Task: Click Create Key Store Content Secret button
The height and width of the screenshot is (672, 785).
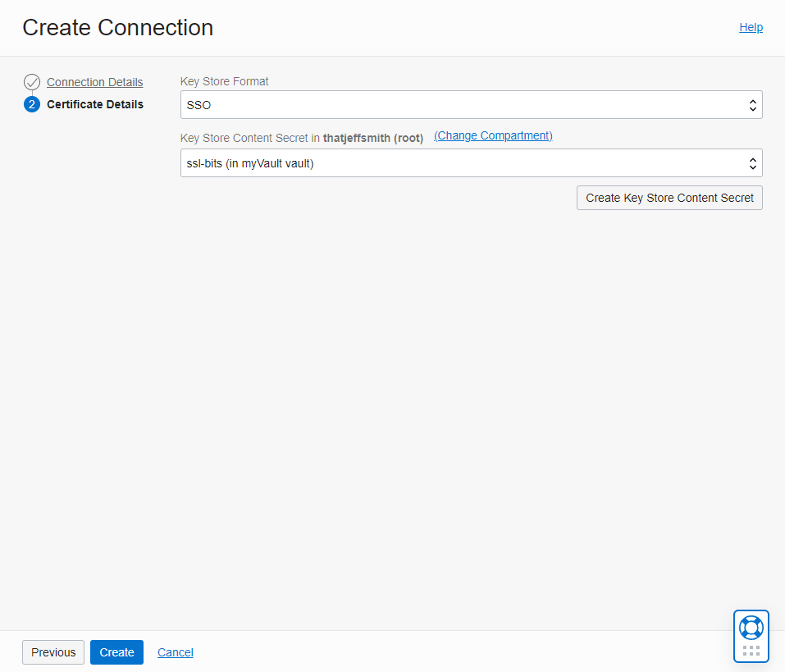Action: [669, 198]
